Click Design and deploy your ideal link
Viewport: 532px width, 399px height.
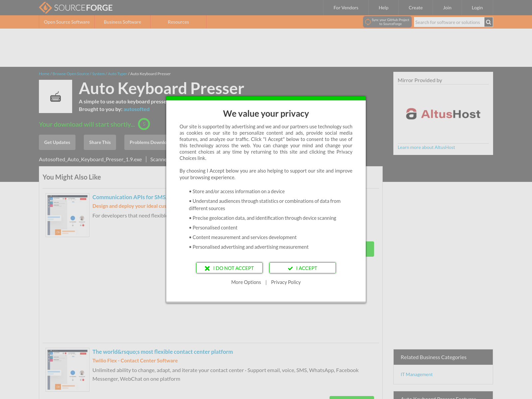[129, 206]
